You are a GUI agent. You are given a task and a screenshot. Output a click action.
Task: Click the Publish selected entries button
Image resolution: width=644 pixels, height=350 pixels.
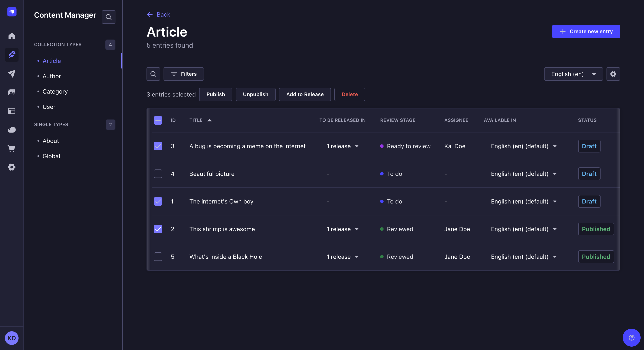coord(215,94)
